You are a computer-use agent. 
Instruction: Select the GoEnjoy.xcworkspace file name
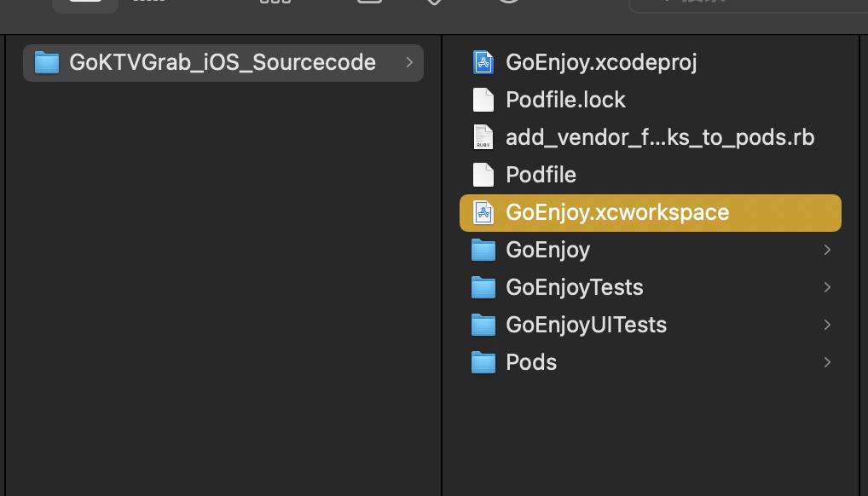click(617, 212)
